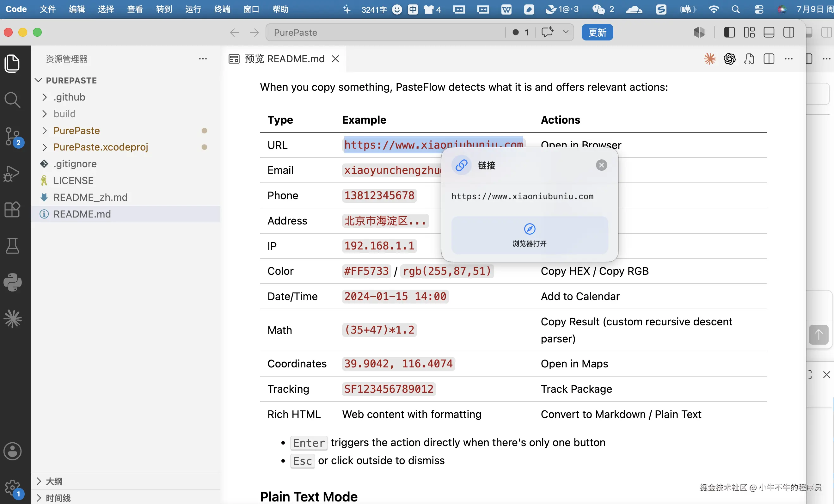Click the blue 更新 update button
The width and height of the screenshot is (834, 504).
click(597, 33)
